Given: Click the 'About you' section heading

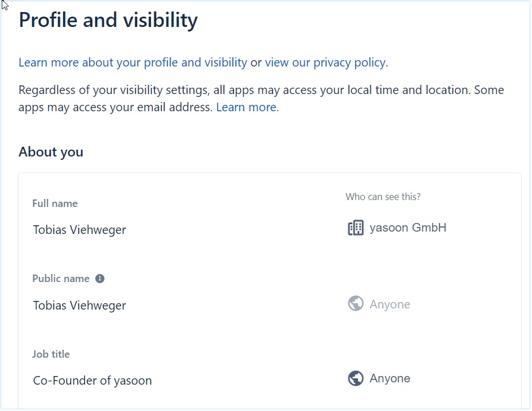Looking at the screenshot, I should pyautogui.click(x=51, y=152).
